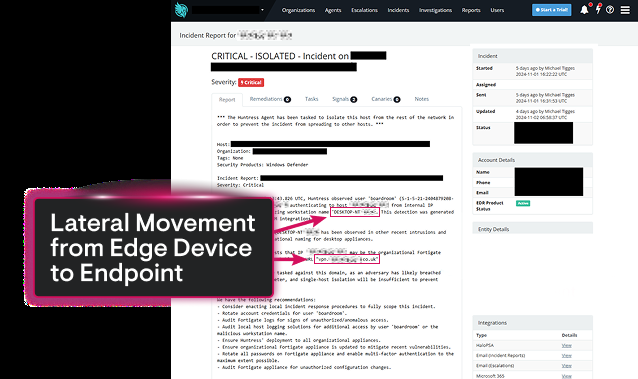Click the Entity Details panel header
Screen dimensions: 638x379
click(532, 229)
